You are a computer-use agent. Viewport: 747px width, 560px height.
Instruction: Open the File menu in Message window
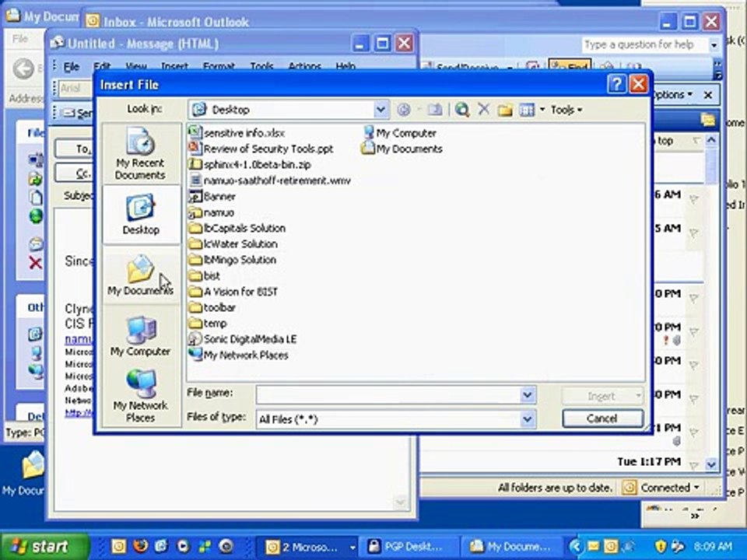pyautogui.click(x=72, y=67)
